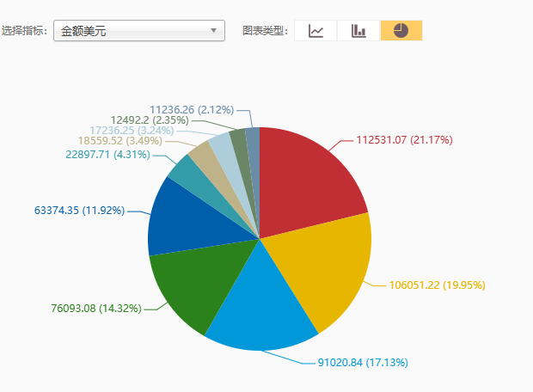Switch to the bar chart type
This screenshot has width=533, height=392.
358,31
